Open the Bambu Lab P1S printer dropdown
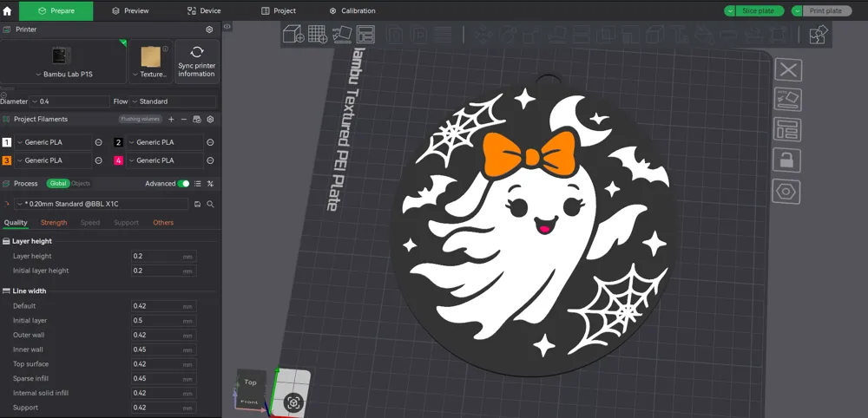This screenshot has height=418, width=868. click(x=63, y=62)
